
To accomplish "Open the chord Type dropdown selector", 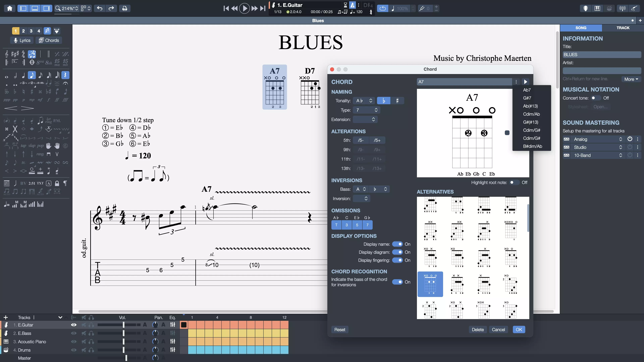I will pos(367,110).
